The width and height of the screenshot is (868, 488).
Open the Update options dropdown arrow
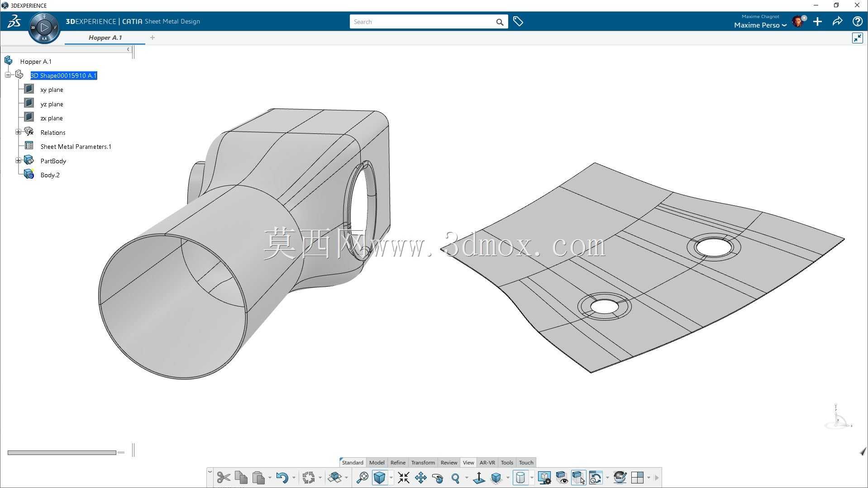[320, 478]
